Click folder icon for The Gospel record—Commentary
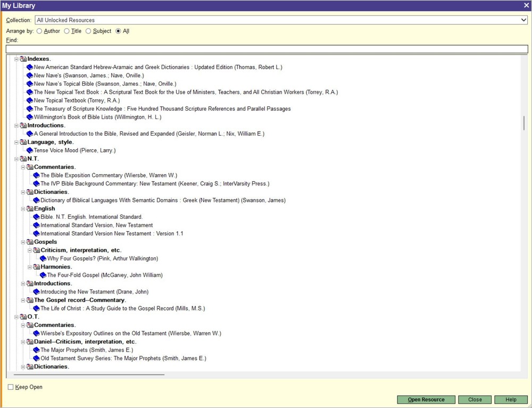The height and width of the screenshot is (408, 532). tap(30, 300)
